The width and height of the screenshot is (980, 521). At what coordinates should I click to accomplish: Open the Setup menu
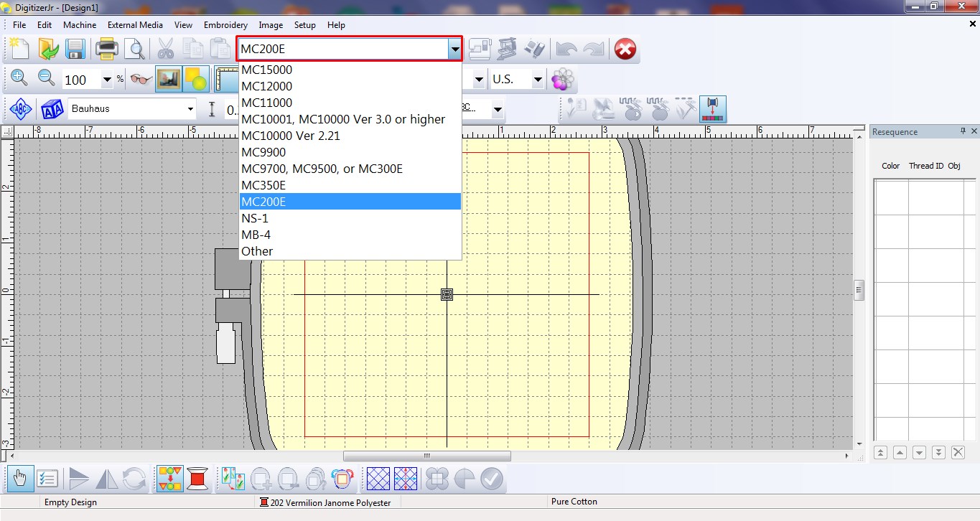click(x=304, y=24)
